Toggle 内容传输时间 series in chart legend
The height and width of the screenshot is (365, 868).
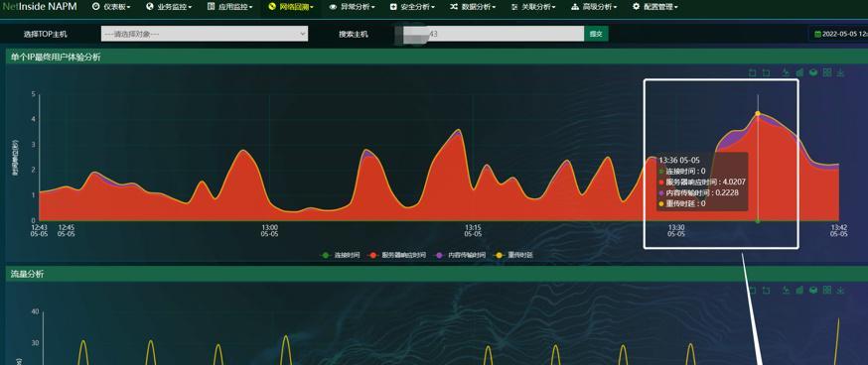point(461,256)
